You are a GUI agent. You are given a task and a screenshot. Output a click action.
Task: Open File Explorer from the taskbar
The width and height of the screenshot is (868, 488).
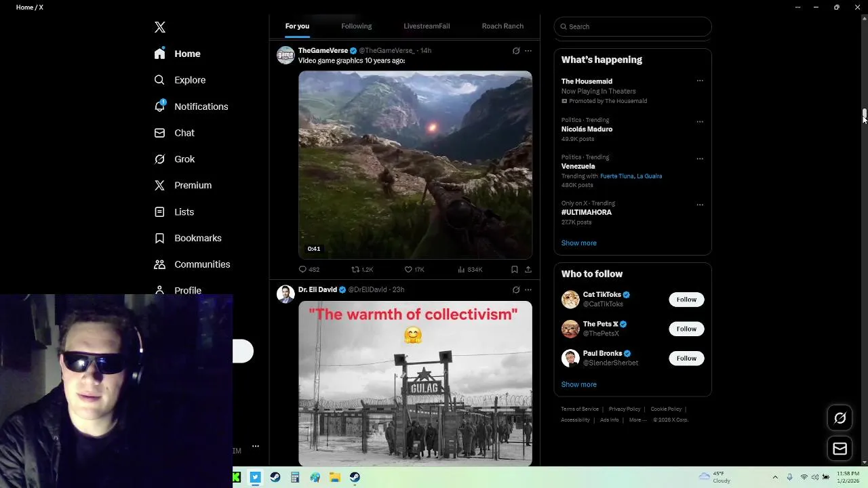coord(334,477)
